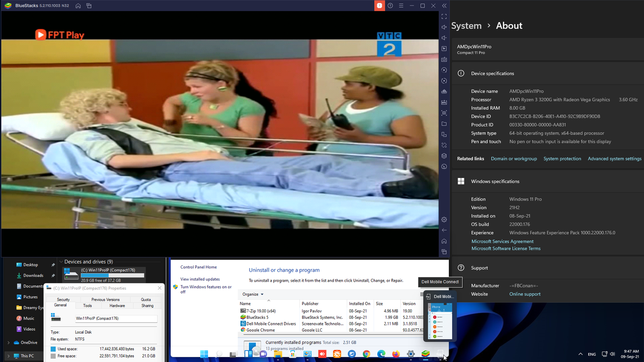Open Microsoft Edge from the taskbar

(x=381, y=354)
